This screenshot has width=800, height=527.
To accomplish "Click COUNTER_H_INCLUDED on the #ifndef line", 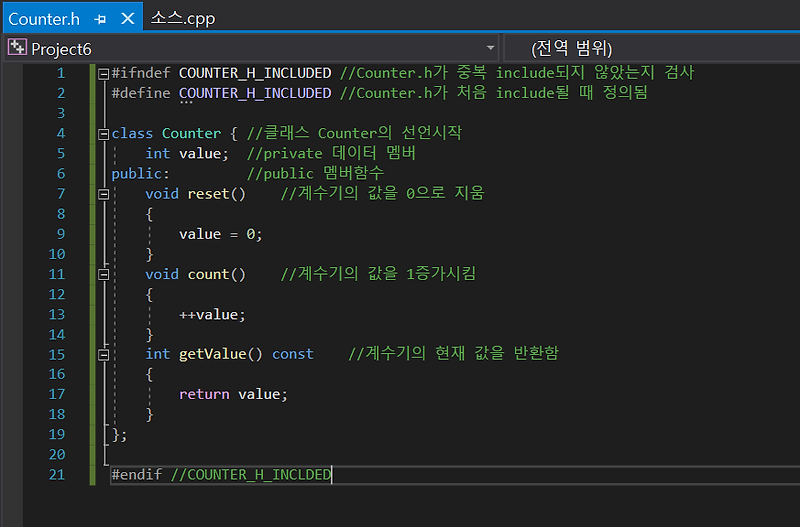I will tap(255, 73).
